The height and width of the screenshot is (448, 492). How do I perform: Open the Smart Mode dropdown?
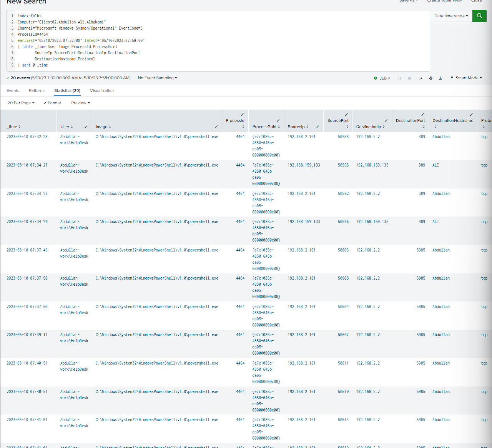pos(466,78)
